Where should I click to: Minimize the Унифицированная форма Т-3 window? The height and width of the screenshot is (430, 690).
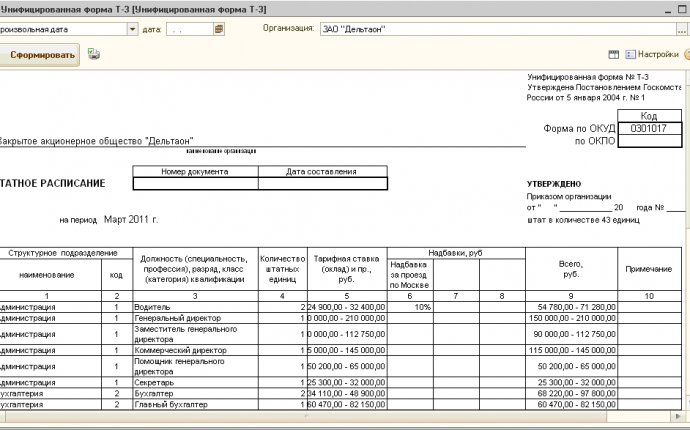point(669,9)
